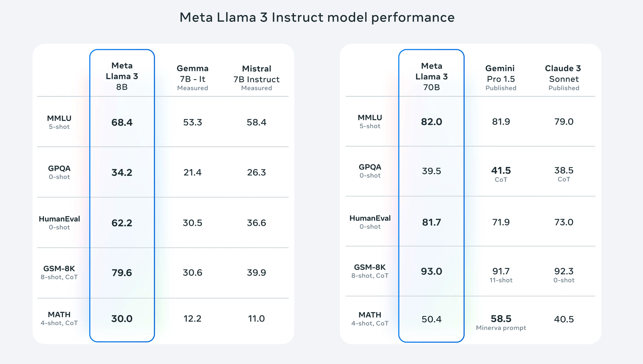Click Mistral's 11.0 MATH score
The height and width of the screenshot is (364, 643).
coord(256,318)
